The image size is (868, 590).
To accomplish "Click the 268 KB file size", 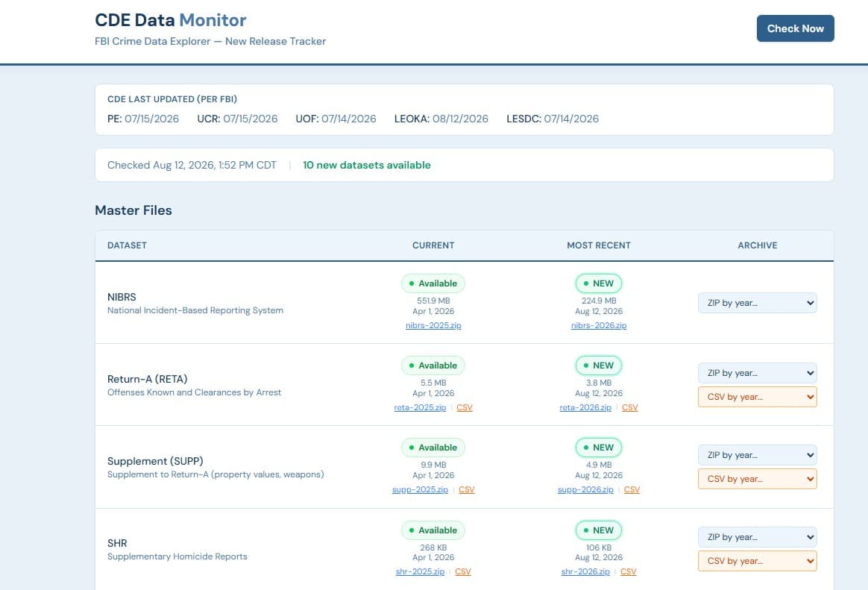I will point(433,548).
